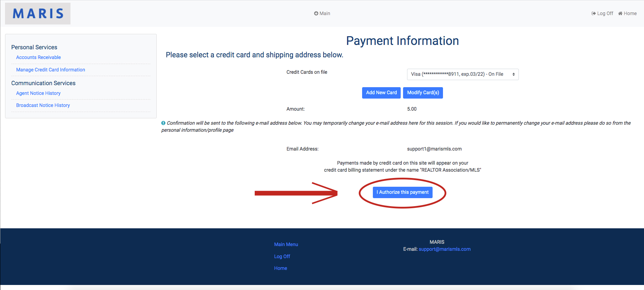Click the blue info icon beside Confirmation notice
The height and width of the screenshot is (290, 644).
click(163, 123)
